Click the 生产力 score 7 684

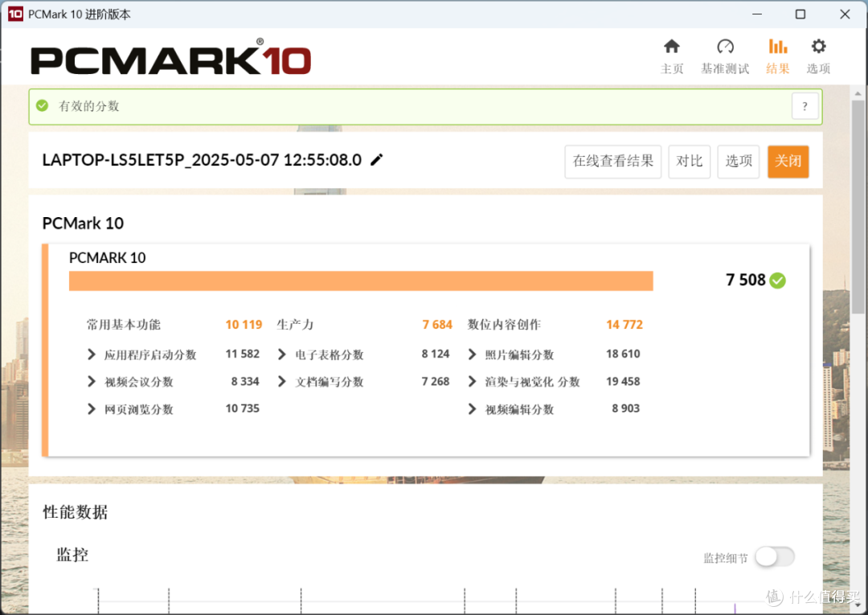point(436,325)
